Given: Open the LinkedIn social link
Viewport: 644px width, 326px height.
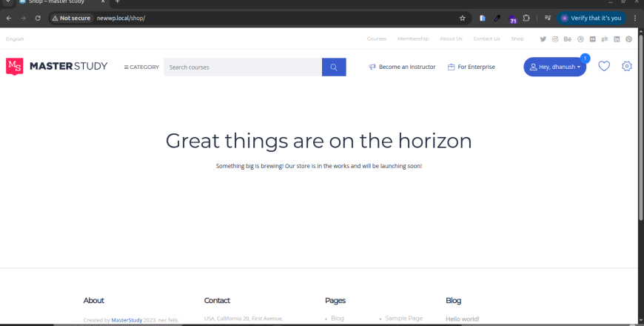Looking at the screenshot, I should click(x=617, y=39).
